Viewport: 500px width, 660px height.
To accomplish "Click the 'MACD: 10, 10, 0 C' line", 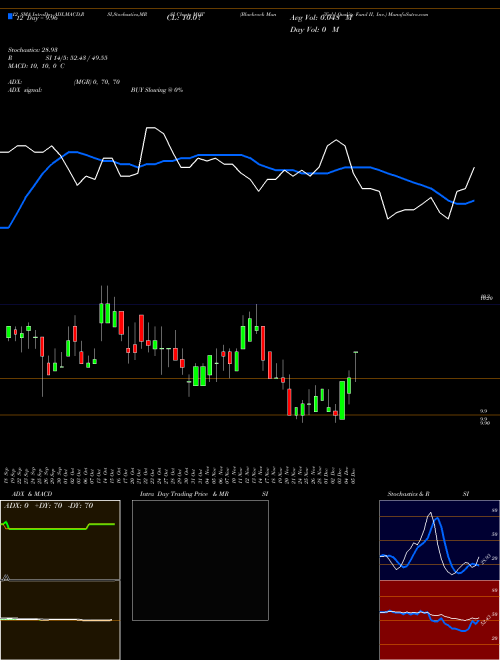I will 36,66.
